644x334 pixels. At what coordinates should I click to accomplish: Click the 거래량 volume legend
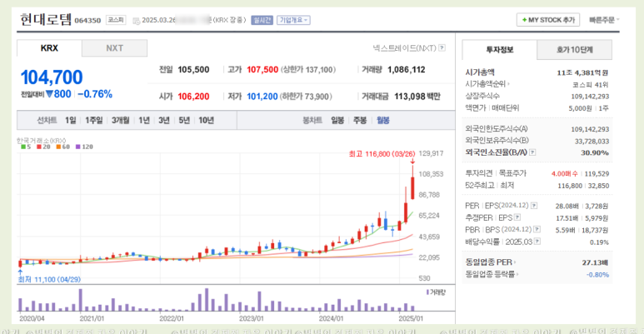[437, 292]
